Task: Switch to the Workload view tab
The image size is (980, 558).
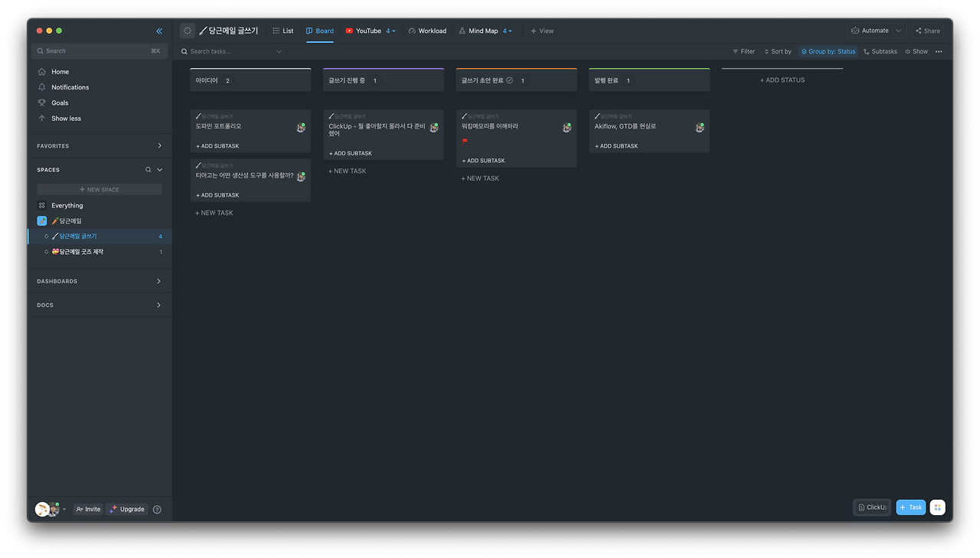Action: tap(427, 31)
